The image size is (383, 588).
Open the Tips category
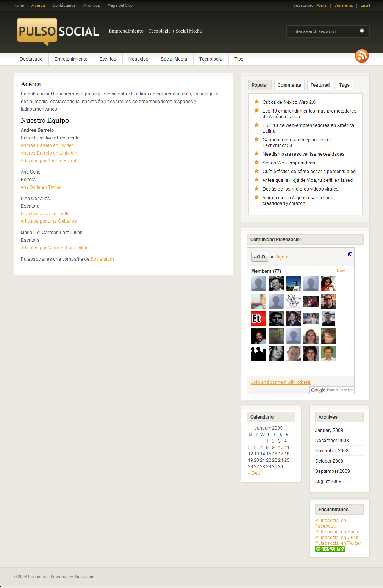click(x=239, y=59)
